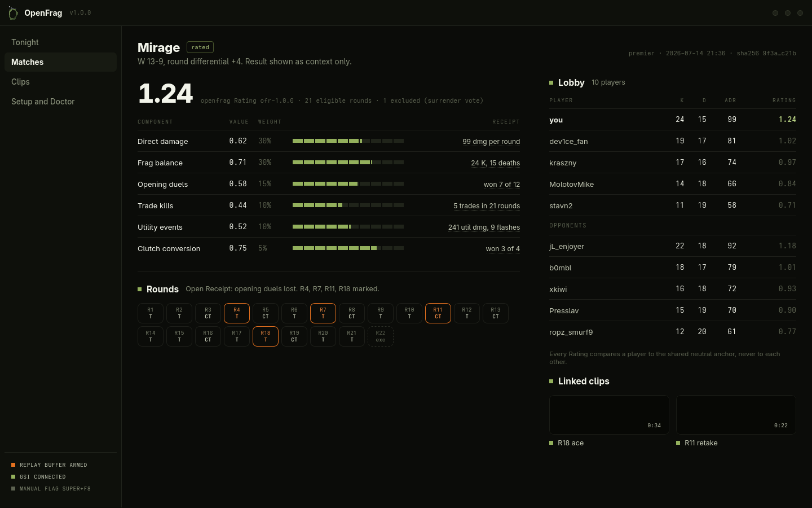
Task: Select marked round R7
Action: (x=323, y=313)
